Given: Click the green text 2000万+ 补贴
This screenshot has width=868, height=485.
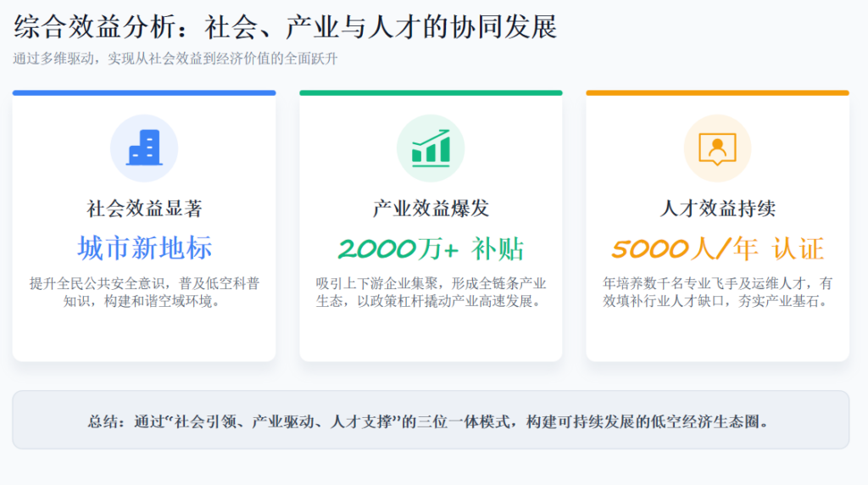Looking at the screenshot, I should coord(431,248).
